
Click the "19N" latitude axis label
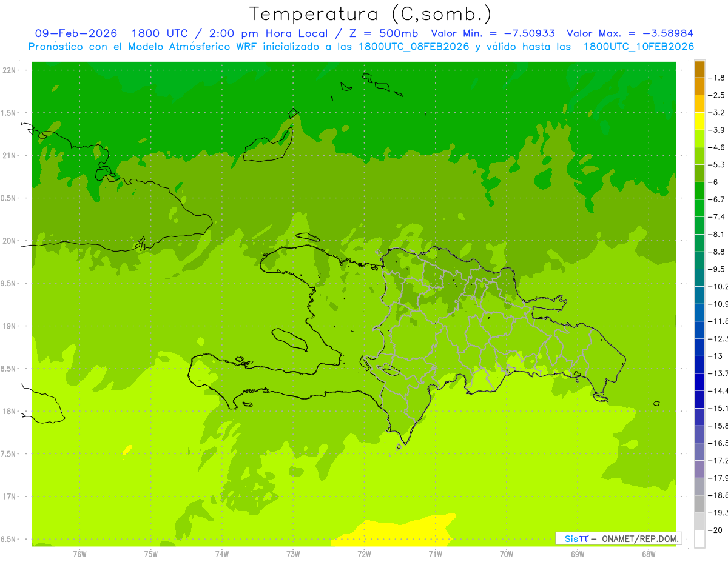[10, 326]
